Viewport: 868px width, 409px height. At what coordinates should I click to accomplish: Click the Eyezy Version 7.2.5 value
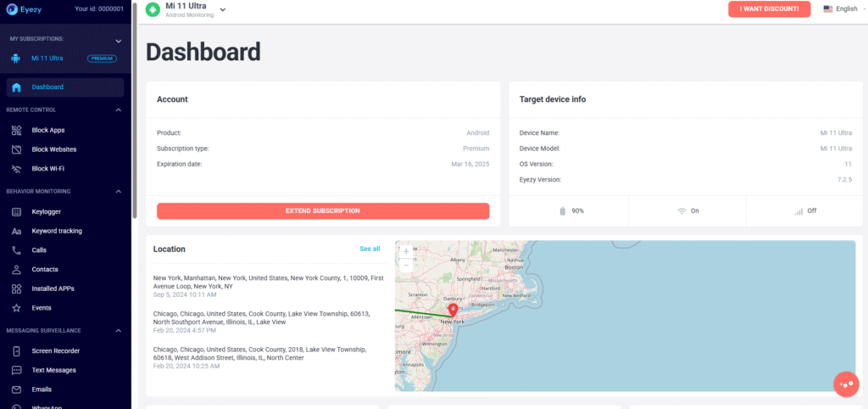tap(843, 180)
